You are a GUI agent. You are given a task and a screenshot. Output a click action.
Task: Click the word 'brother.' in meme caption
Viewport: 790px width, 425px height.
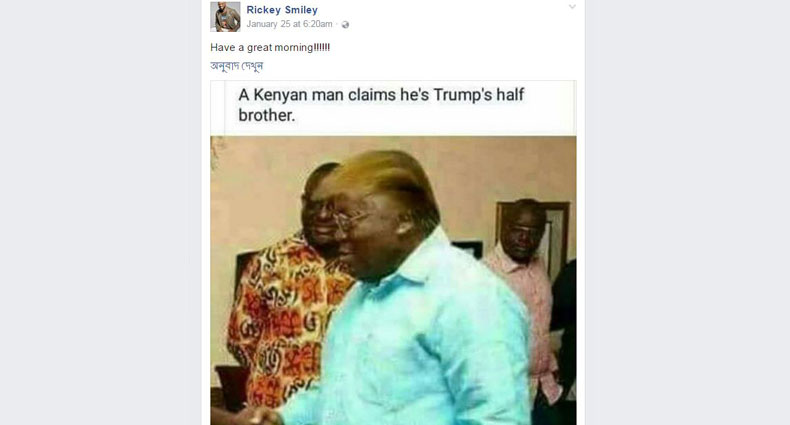point(267,115)
